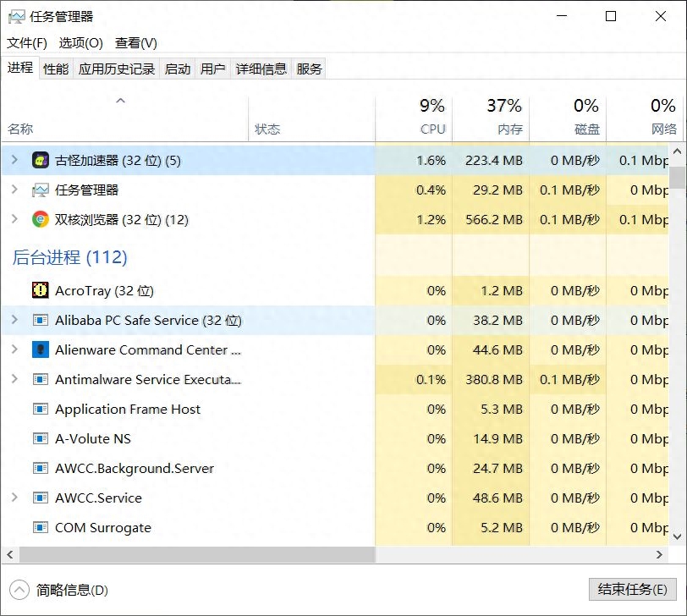
Task: Expand the 古怪加速器 process group
Action: click(15, 160)
